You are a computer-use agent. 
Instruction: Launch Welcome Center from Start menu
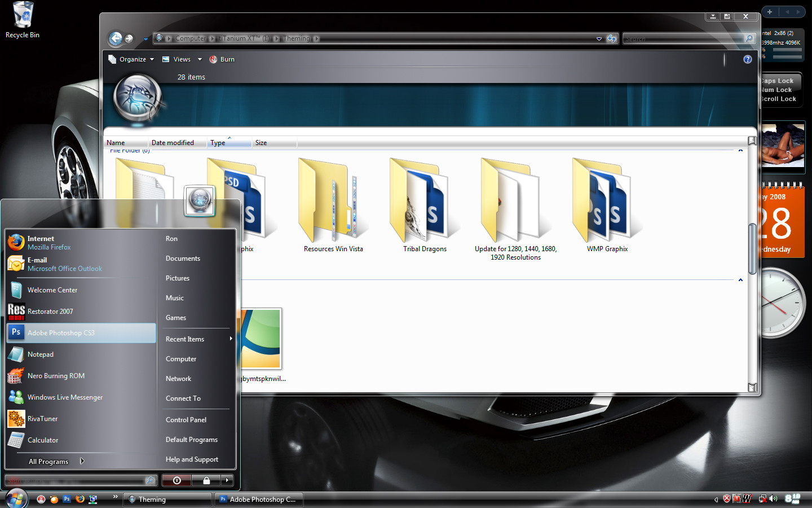[x=81, y=290]
